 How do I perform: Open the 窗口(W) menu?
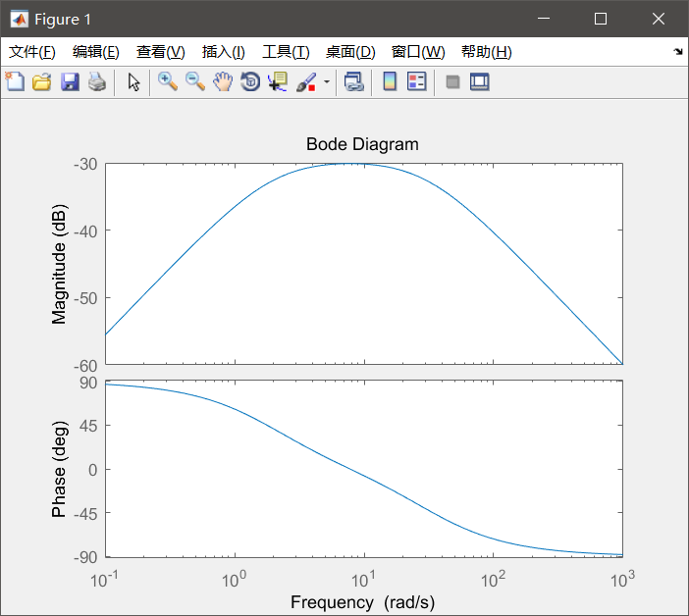[418, 52]
